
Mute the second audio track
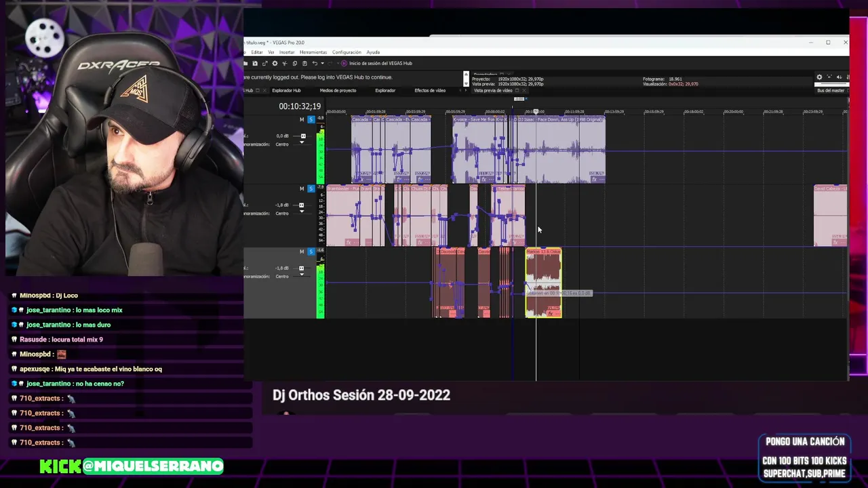[x=302, y=188]
